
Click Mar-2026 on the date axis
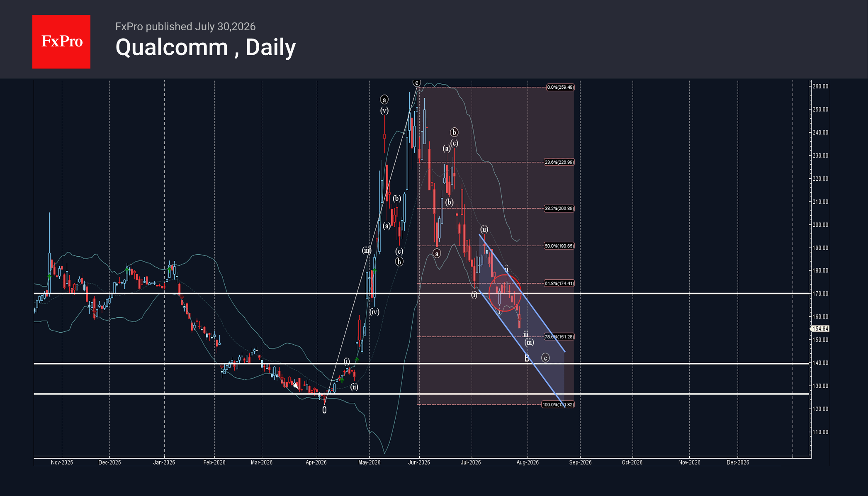262,462
